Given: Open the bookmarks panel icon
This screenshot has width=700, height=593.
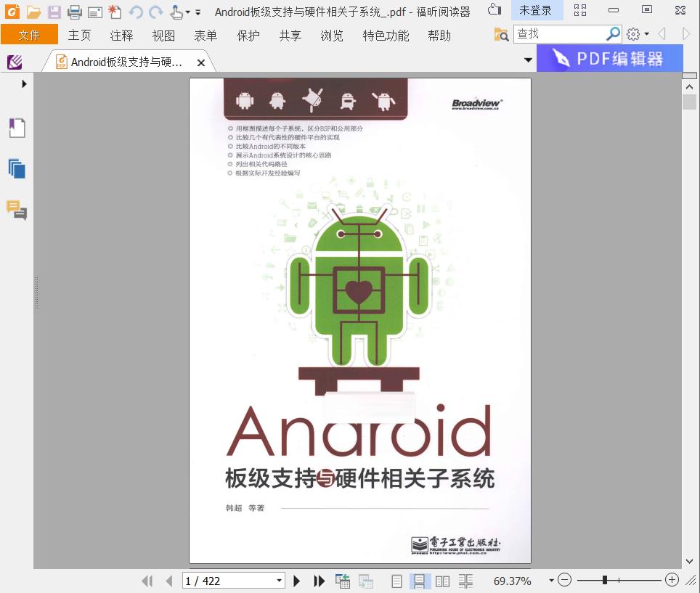Looking at the screenshot, I should click(17, 128).
